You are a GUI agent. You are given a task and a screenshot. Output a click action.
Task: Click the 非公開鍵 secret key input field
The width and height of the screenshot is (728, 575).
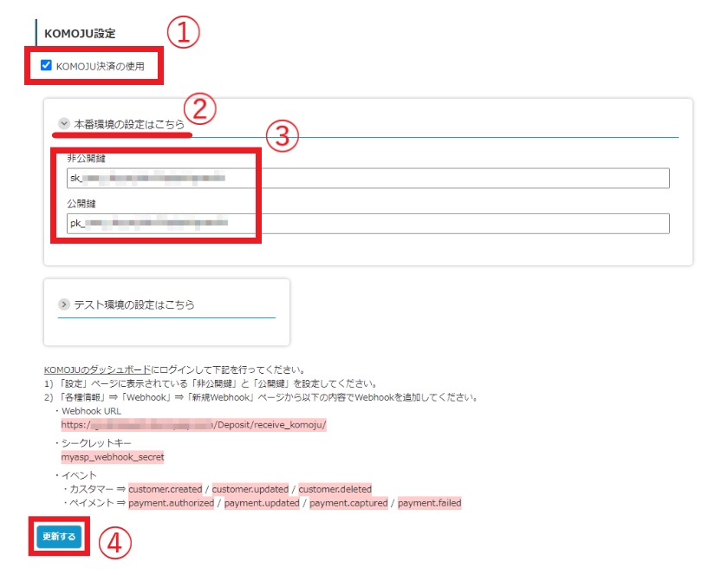[x=367, y=179]
